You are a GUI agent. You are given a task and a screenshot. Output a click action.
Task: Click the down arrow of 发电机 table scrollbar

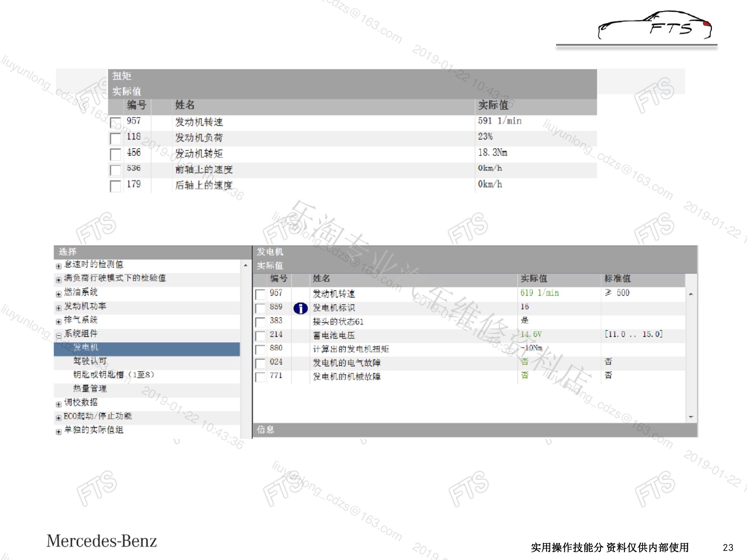pos(691,417)
